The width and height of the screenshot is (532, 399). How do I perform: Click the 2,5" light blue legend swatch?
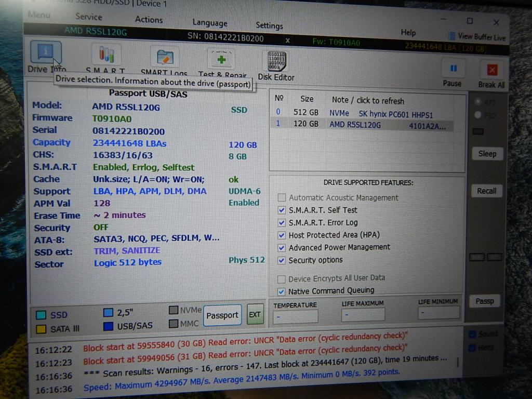pyautogui.click(x=108, y=312)
